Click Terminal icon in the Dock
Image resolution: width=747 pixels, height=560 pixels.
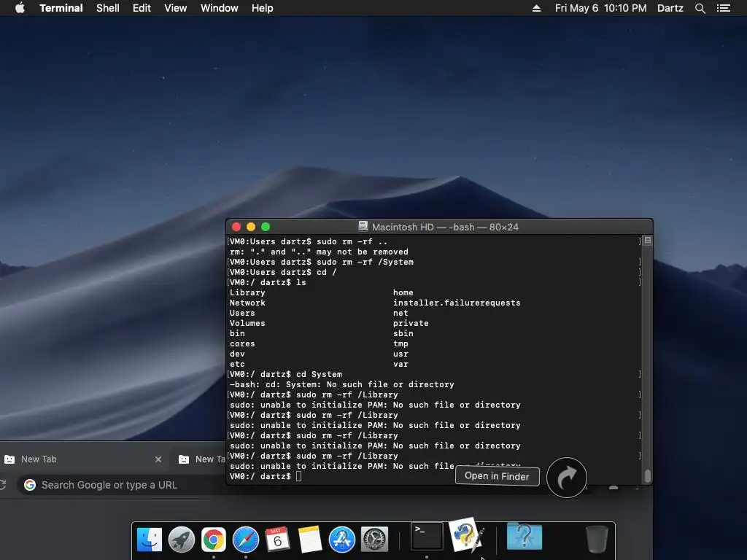[x=427, y=536]
